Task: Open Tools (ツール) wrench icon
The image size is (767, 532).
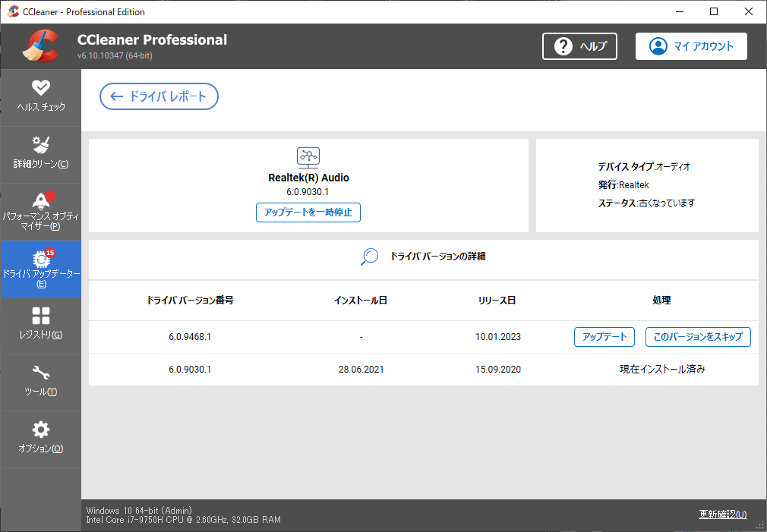Action: (x=40, y=373)
